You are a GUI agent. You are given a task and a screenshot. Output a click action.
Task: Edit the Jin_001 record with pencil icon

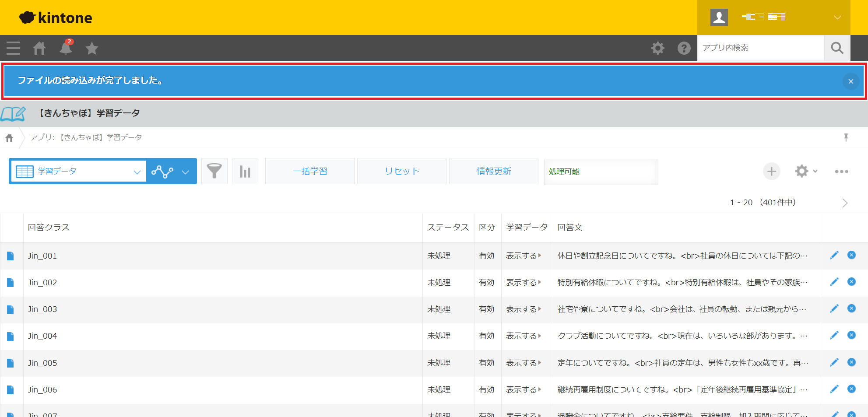[x=834, y=255]
